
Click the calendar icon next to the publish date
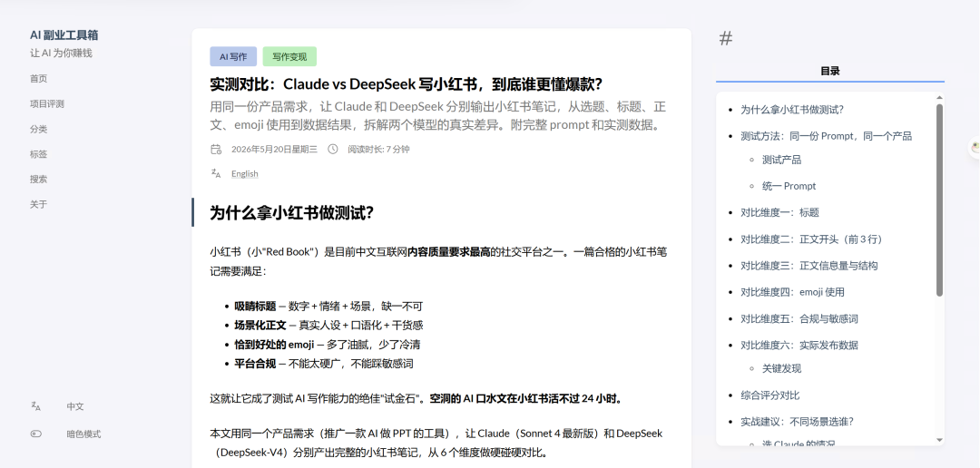click(216, 149)
